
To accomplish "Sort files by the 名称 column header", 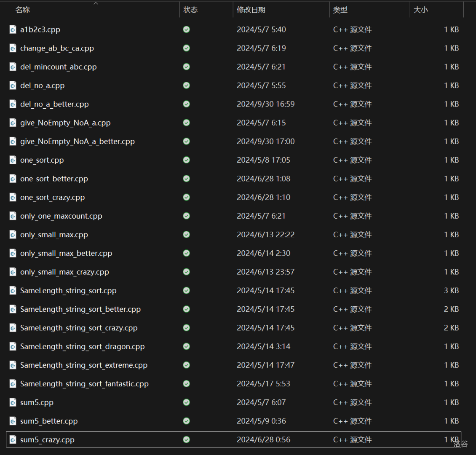I will (x=23, y=10).
